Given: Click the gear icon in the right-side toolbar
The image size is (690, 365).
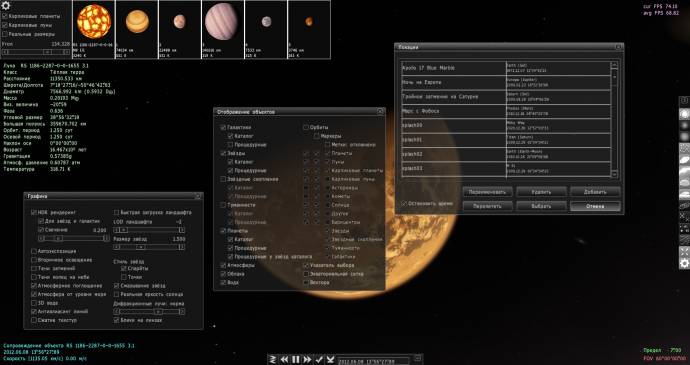Looking at the screenshot, I should click(x=684, y=263).
